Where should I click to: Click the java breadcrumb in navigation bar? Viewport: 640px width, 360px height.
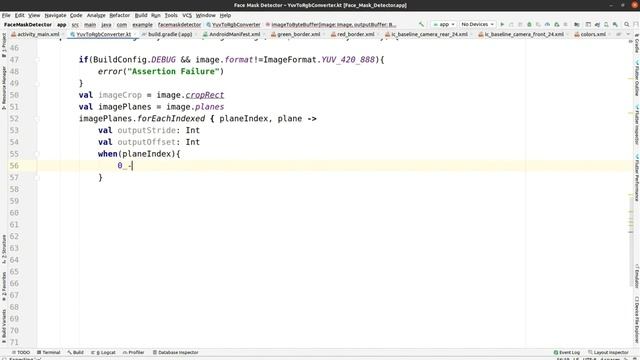[x=106, y=24]
